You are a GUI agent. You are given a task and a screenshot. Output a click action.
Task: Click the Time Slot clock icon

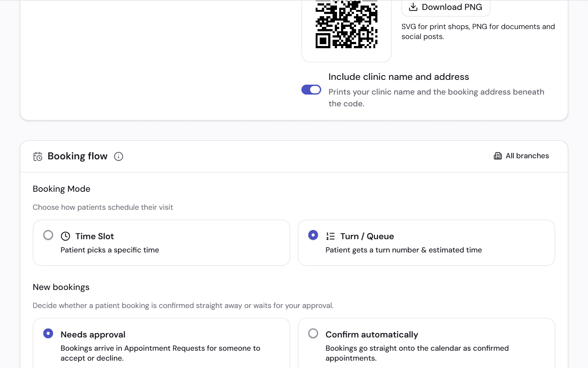(65, 236)
